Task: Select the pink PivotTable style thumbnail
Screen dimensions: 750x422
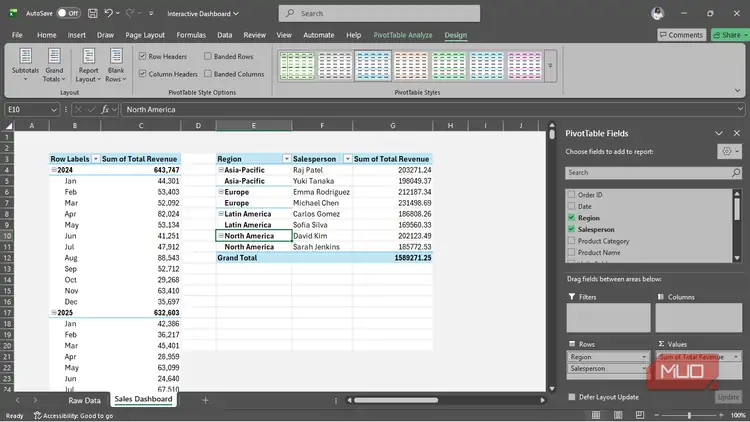Action: [524, 66]
